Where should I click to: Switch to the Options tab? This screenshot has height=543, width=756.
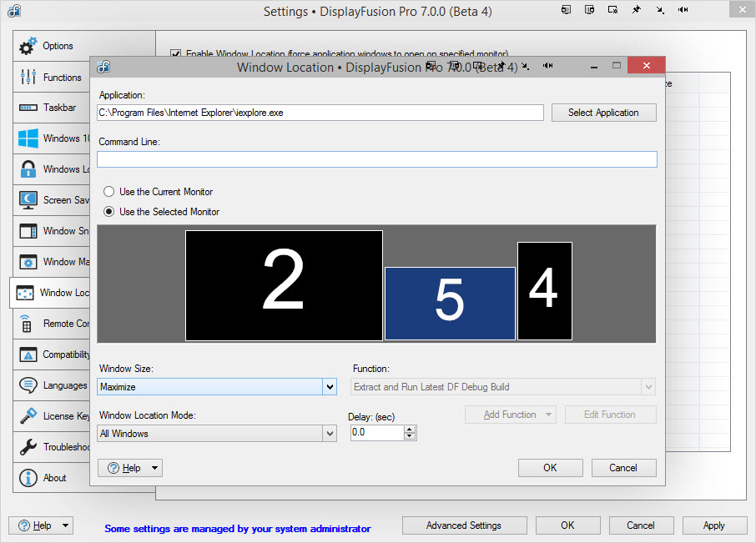point(57,46)
